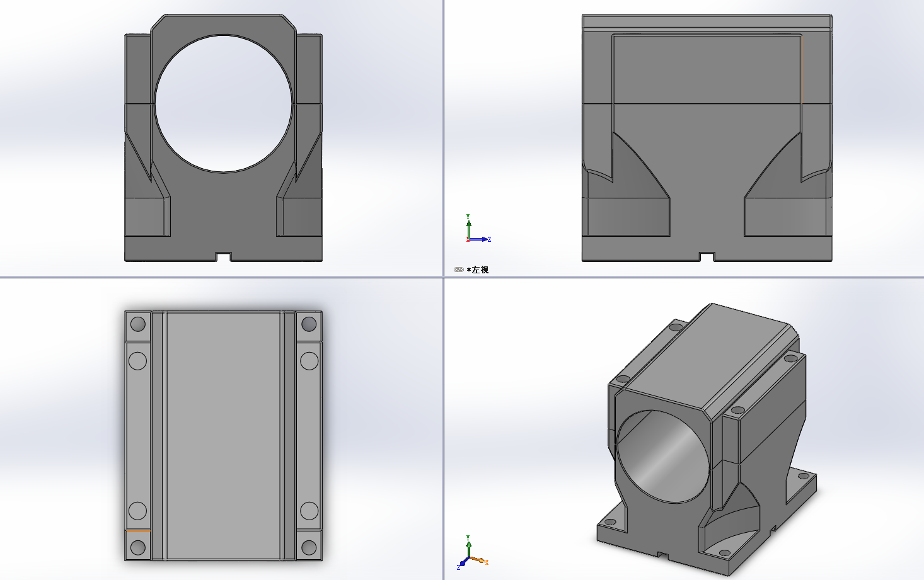This screenshot has height=580, width=924.
Task: Select the dark hole in the top view's top-right corner
Action: click(x=309, y=324)
